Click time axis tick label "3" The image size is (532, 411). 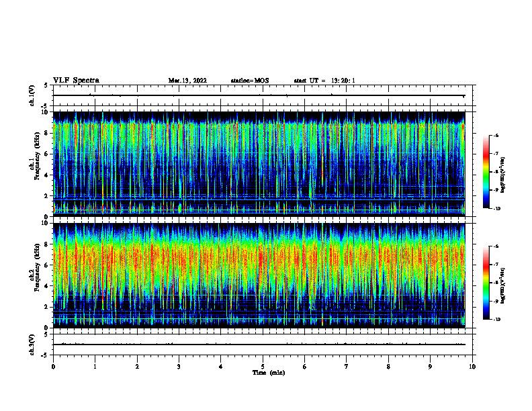coord(179,367)
